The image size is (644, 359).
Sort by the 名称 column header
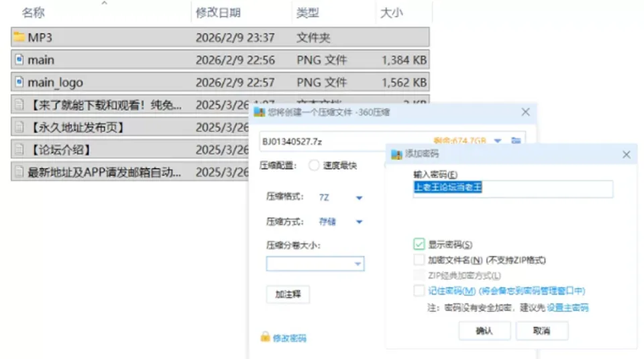(x=34, y=12)
